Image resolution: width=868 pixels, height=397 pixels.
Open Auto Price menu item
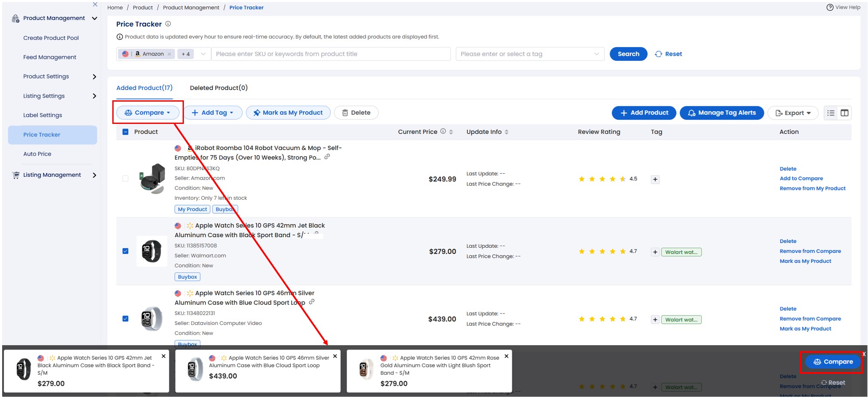(37, 154)
